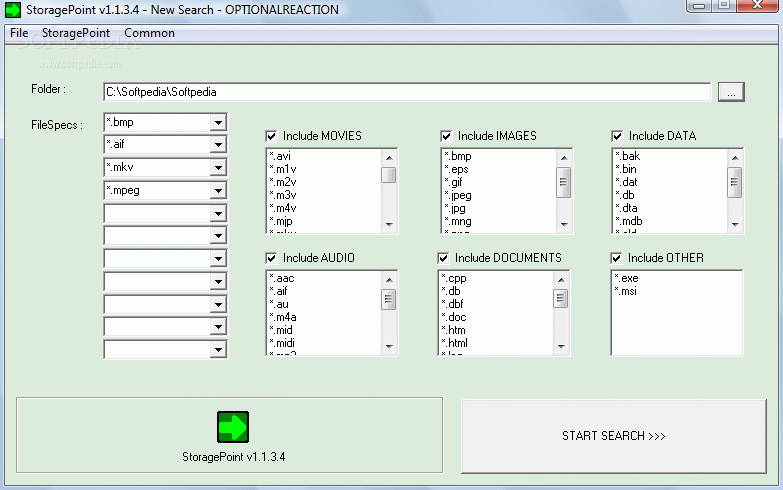This screenshot has width=783, height=490.
Task: Open the Common menu
Action: (x=149, y=33)
